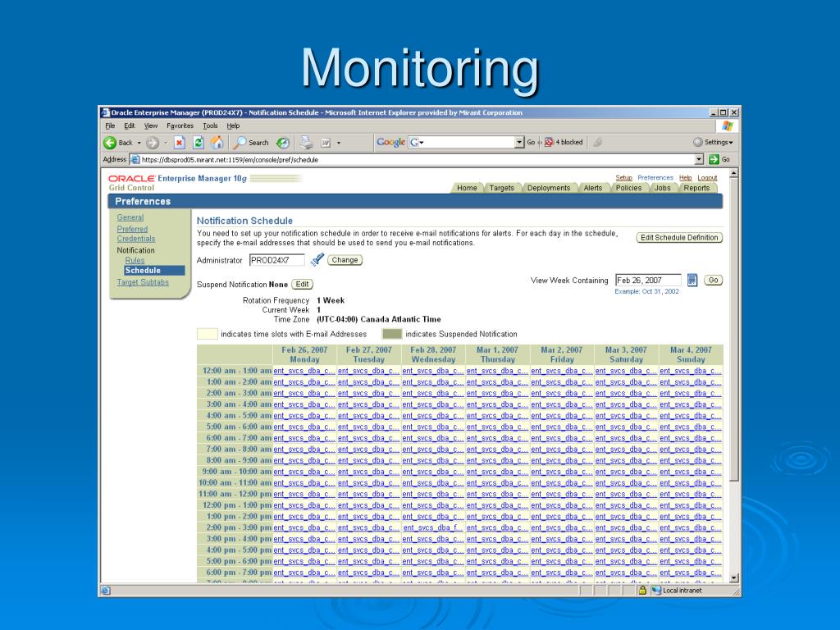The width and height of the screenshot is (840, 630).
Task: Click the Search magnifier icon
Action: click(x=240, y=143)
